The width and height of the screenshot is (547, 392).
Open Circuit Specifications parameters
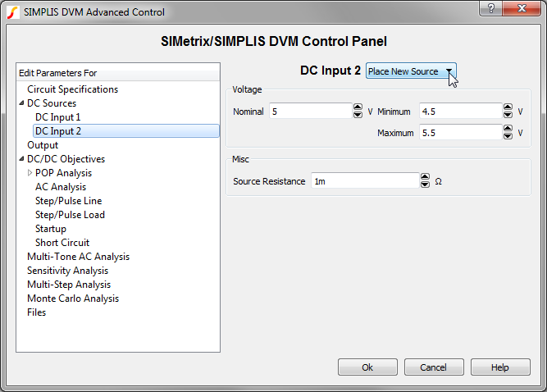[x=72, y=89]
